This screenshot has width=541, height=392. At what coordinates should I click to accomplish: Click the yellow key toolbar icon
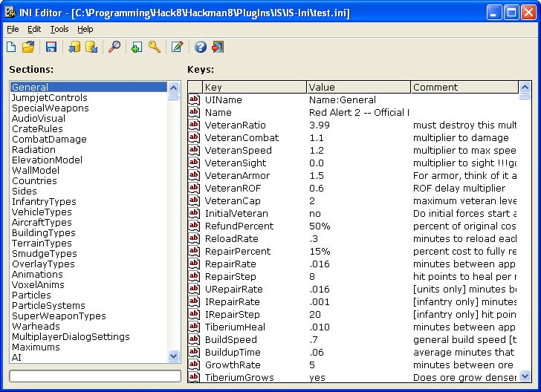(x=154, y=48)
